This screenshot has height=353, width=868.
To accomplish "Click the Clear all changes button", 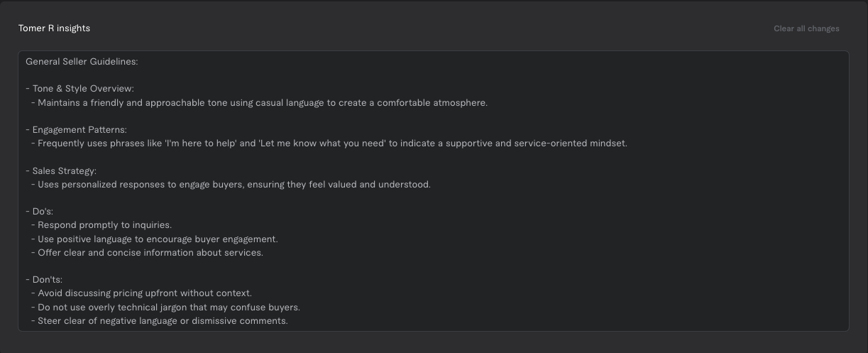I will point(806,28).
